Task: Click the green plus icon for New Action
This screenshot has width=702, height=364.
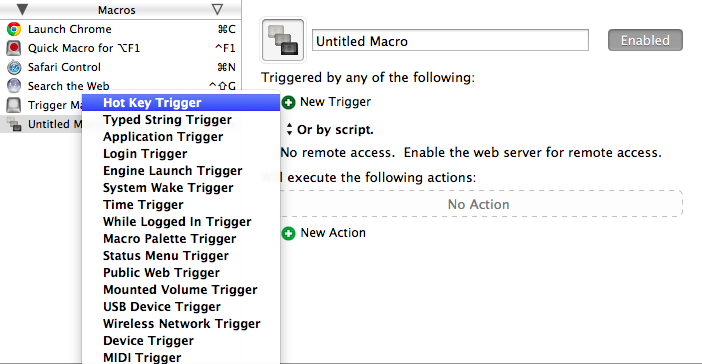Action: pyautogui.click(x=288, y=233)
